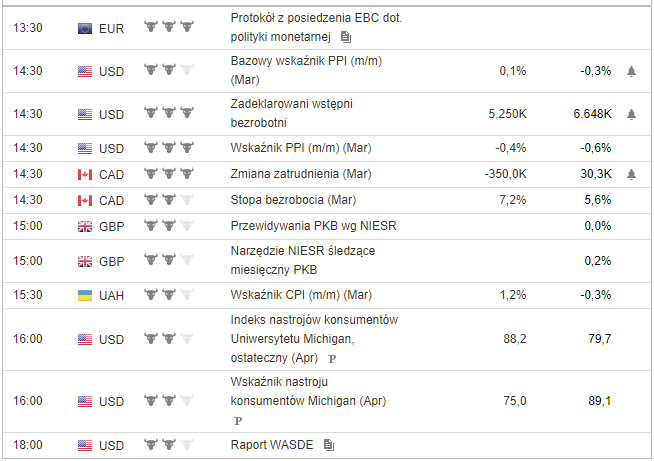
Task: Open the Raport WASDE event link
Action: [x=274, y=444]
